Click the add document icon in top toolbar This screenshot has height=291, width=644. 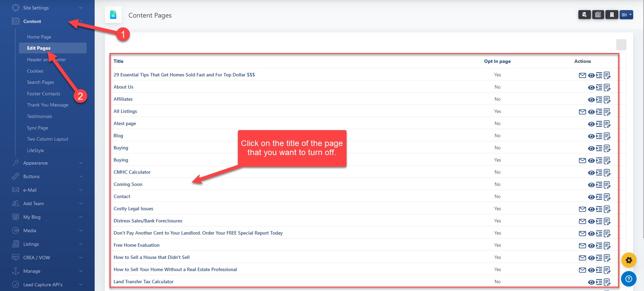585,15
